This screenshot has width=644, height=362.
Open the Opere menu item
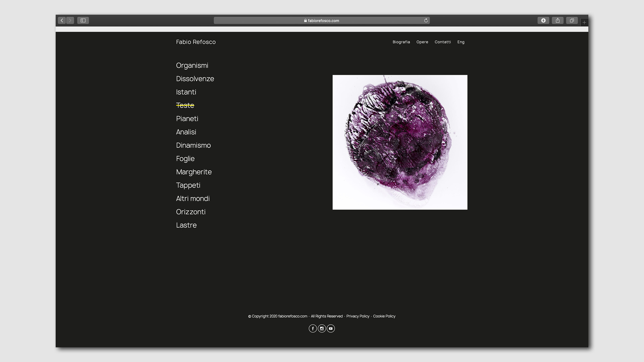422,42
